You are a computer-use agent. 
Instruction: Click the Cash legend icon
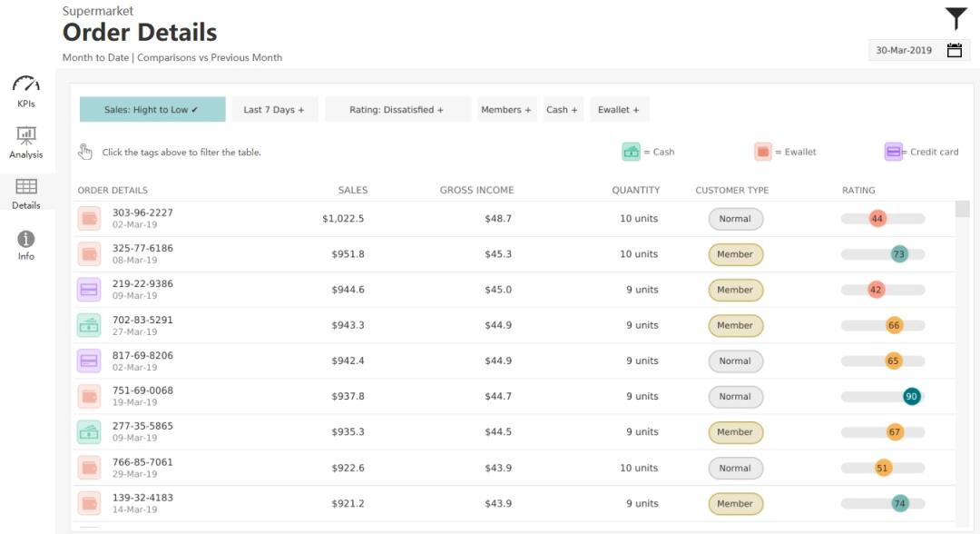(632, 152)
